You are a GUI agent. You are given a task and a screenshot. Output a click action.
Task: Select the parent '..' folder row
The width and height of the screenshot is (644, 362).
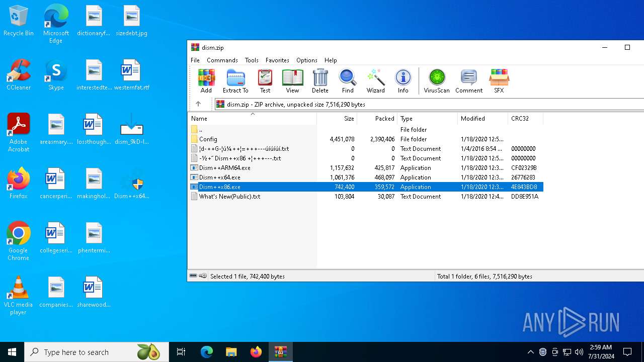pos(366,130)
